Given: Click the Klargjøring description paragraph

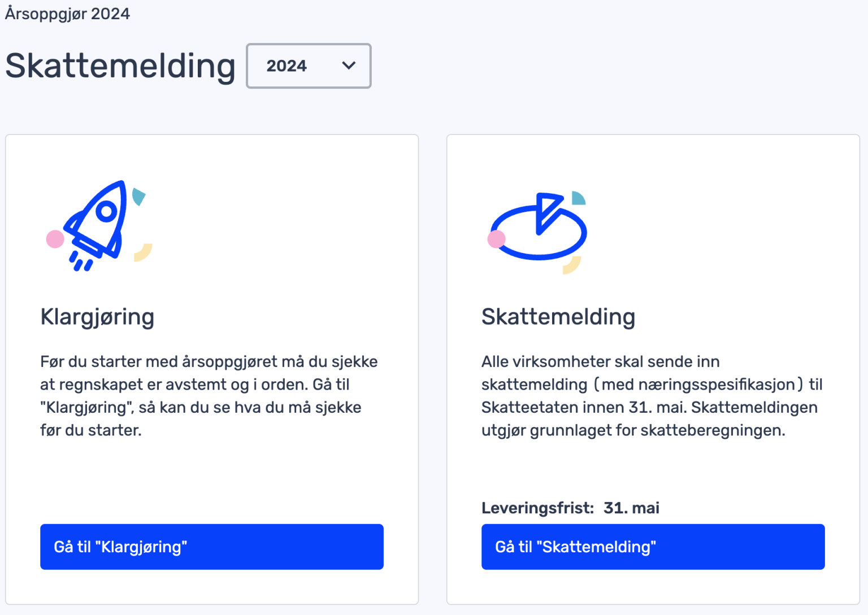Looking at the screenshot, I should [x=209, y=396].
